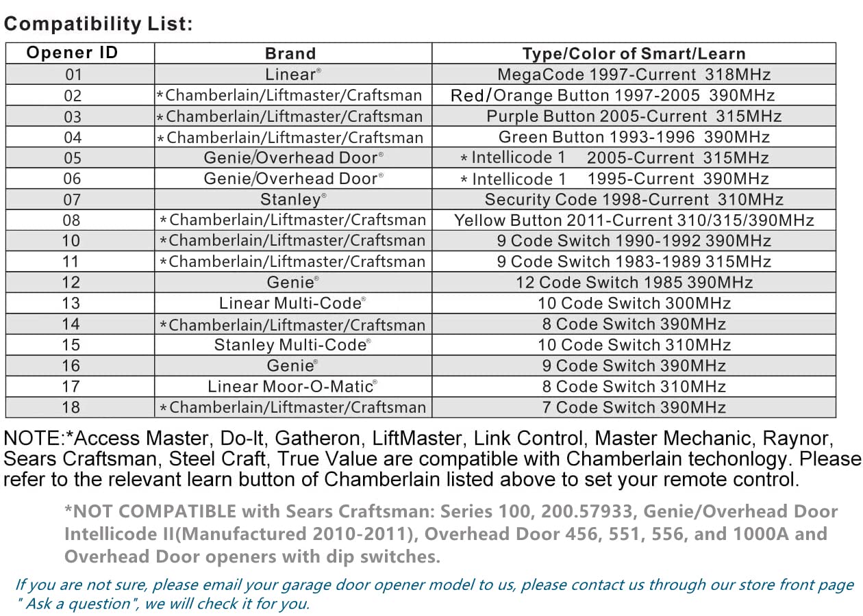Select the Opener ID 01 cell

[73, 75]
